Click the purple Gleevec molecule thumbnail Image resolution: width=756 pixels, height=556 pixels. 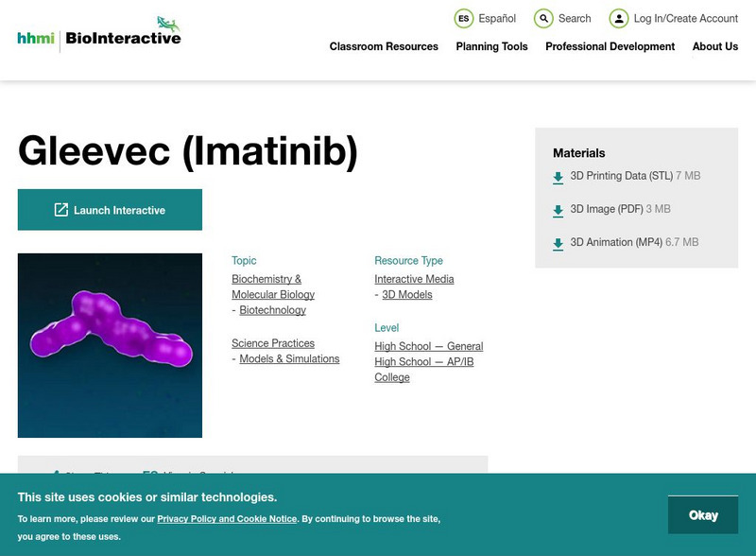point(110,345)
